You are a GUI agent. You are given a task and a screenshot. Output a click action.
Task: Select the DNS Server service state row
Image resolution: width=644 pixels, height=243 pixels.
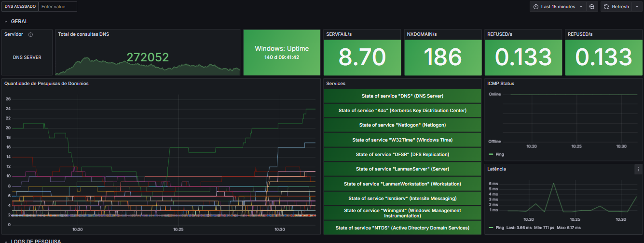(x=402, y=96)
